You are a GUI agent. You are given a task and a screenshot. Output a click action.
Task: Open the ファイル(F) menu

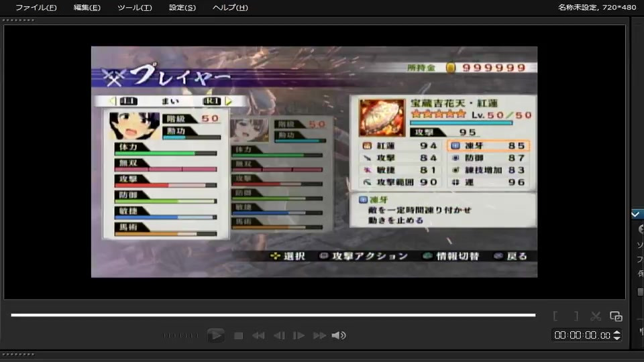point(36,7)
